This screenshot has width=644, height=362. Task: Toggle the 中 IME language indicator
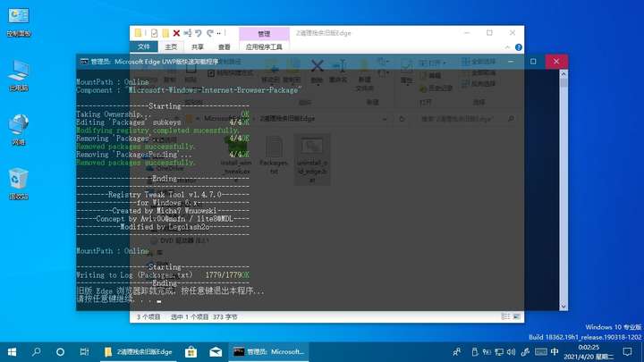click(x=555, y=352)
